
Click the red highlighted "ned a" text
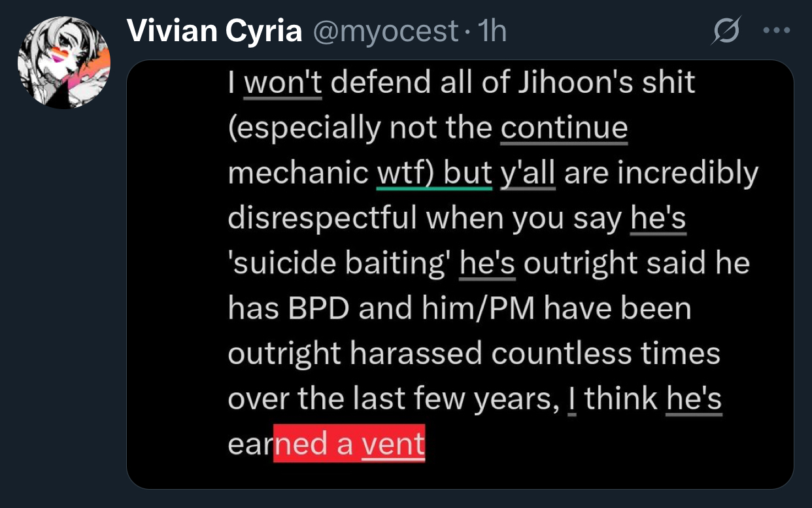314,444
